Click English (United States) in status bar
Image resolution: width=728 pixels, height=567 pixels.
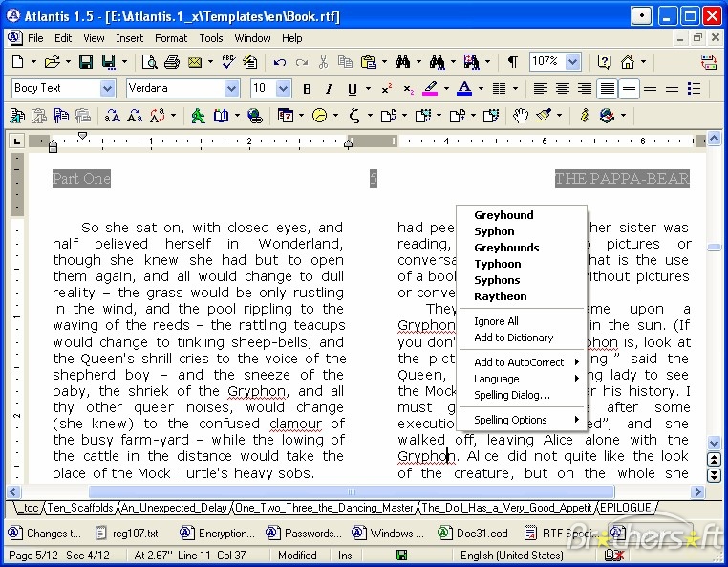point(512,556)
